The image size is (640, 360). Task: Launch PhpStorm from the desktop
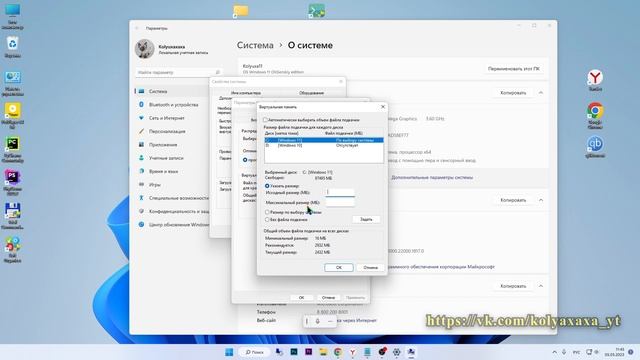pyautogui.click(x=12, y=182)
